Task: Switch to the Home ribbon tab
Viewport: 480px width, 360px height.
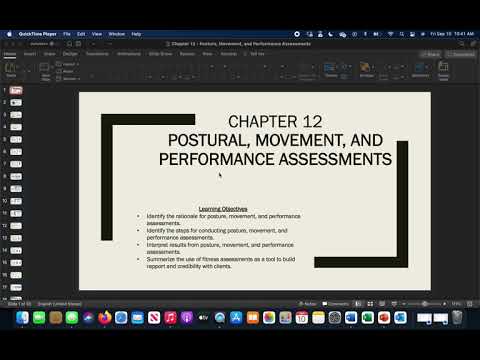Action: coord(10,54)
